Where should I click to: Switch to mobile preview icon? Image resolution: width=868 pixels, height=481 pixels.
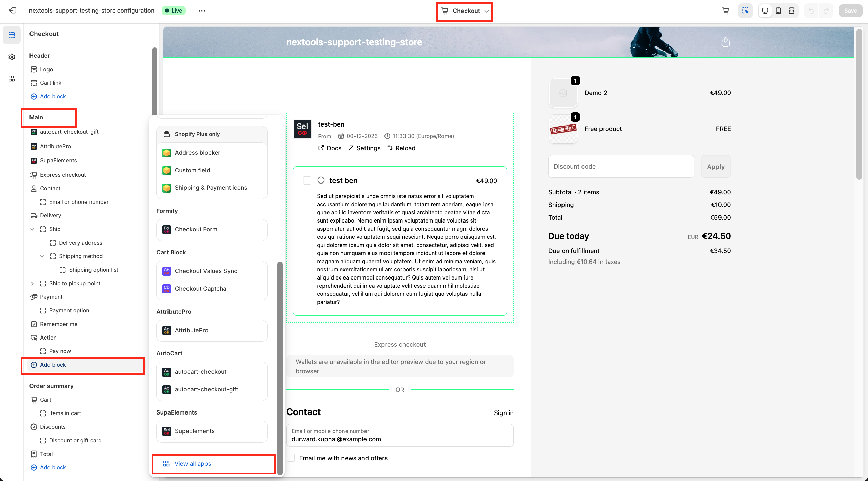point(778,11)
